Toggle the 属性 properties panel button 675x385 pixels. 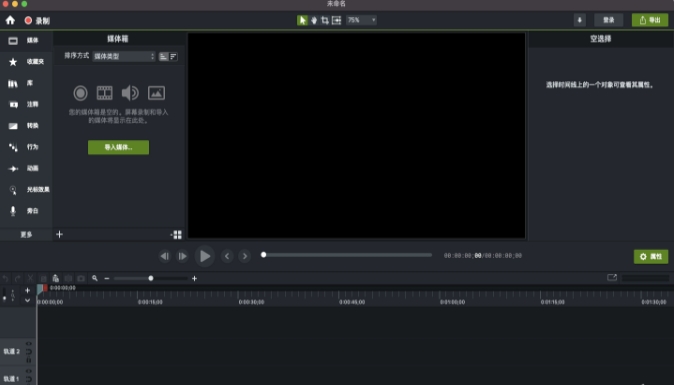coord(650,256)
